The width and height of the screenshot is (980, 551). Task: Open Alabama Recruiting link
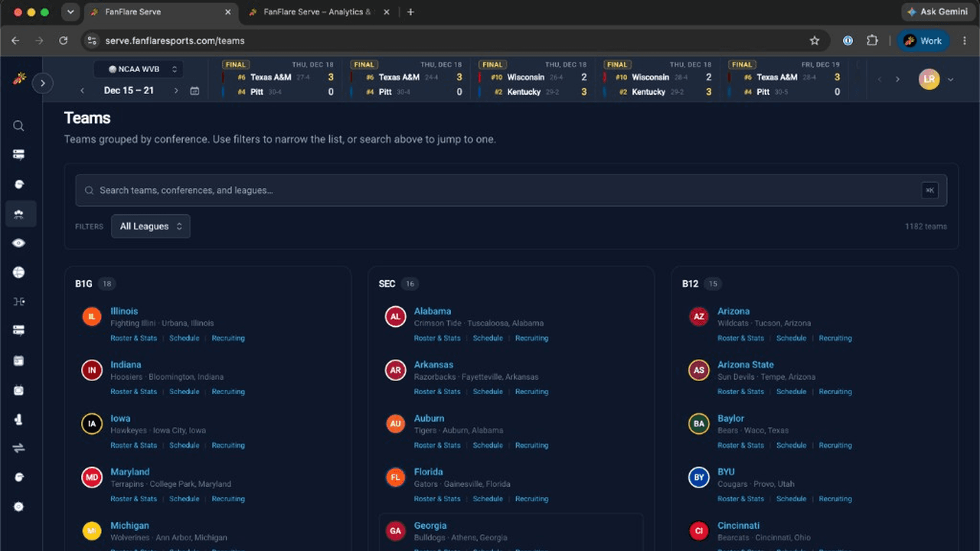click(531, 338)
